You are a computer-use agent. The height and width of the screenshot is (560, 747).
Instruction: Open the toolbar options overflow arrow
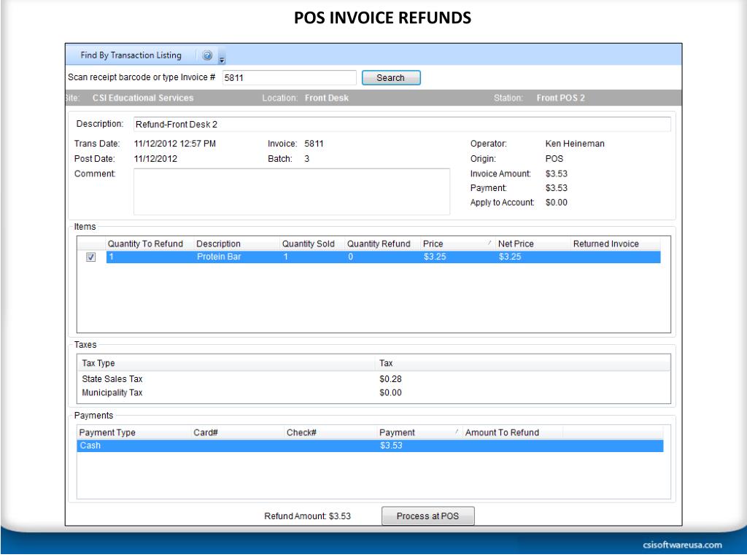pos(222,59)
